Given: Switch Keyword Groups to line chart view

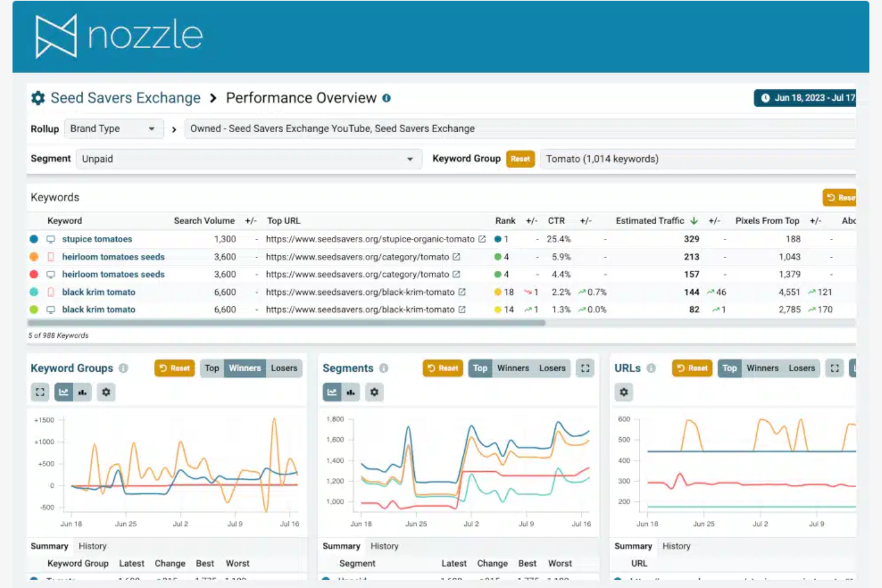Looking at the screenshot, I should 64,392.
